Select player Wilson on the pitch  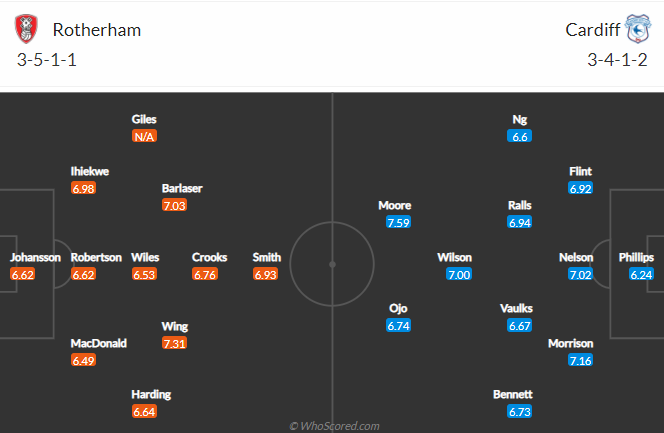click(454, 257)
